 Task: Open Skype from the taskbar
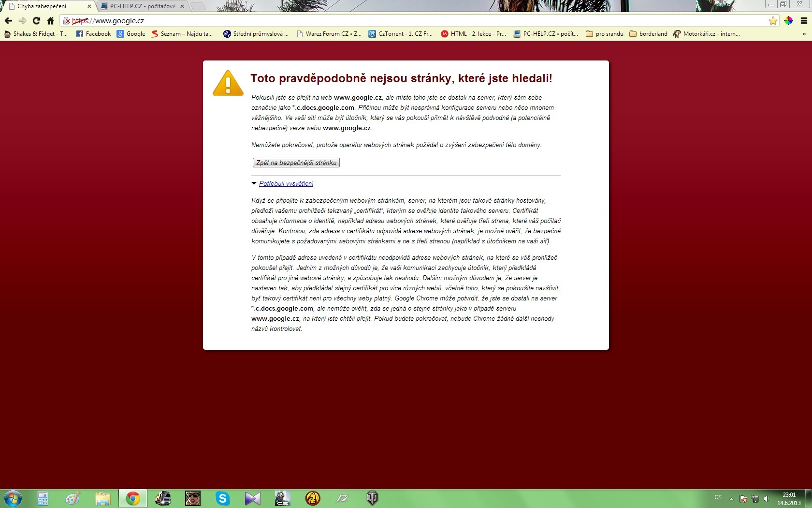tap(222, 498)
